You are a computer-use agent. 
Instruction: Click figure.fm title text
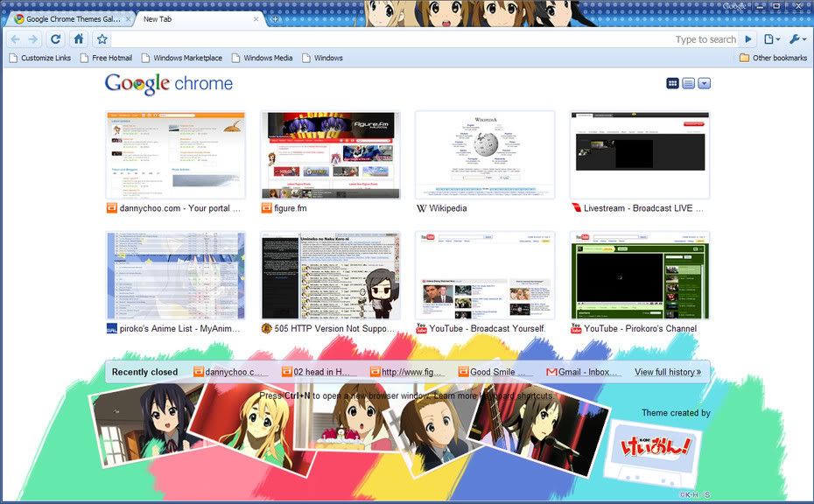pos(291,208)
